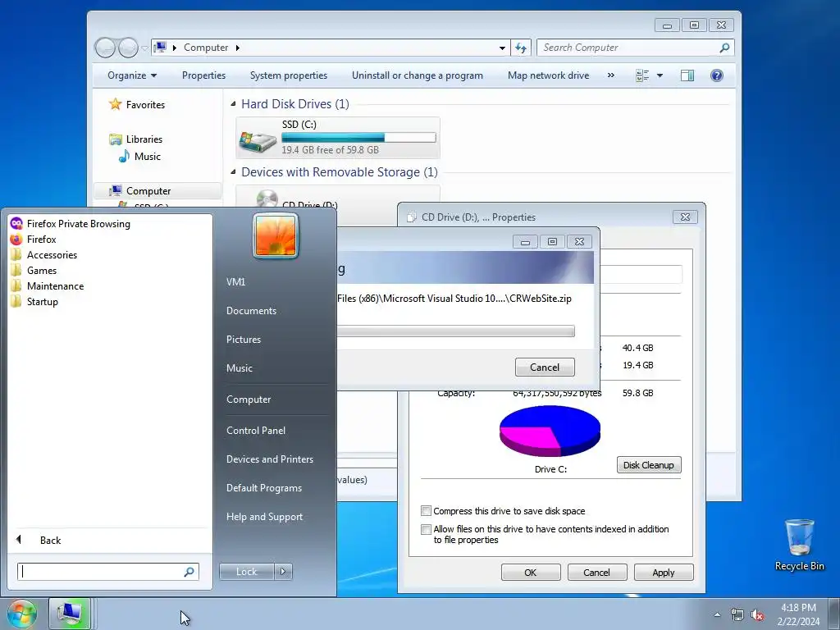Click the Start menu search magnifier icon

click(189, 572)
